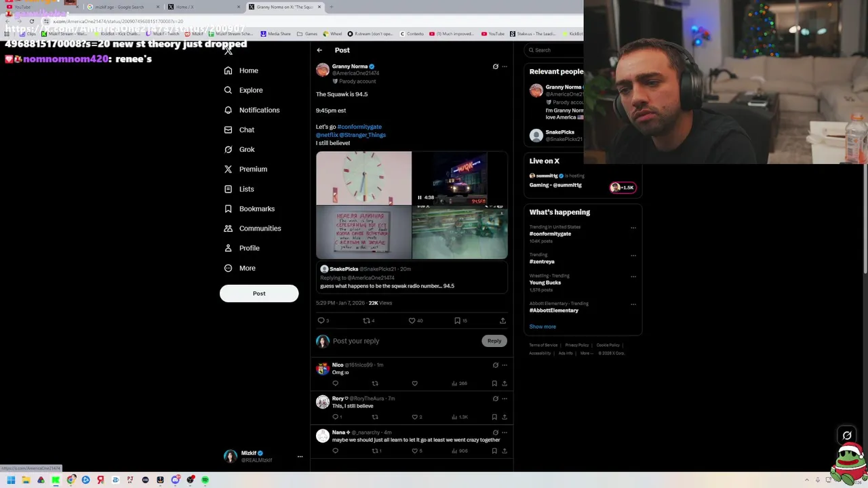Like Nico's reply

point(415,384)
